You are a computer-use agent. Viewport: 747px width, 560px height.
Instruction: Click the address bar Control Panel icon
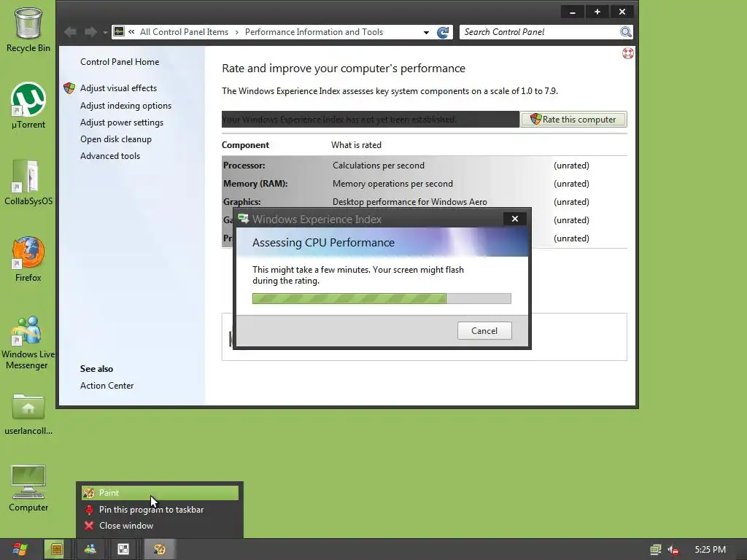click(x=119, y=31)
